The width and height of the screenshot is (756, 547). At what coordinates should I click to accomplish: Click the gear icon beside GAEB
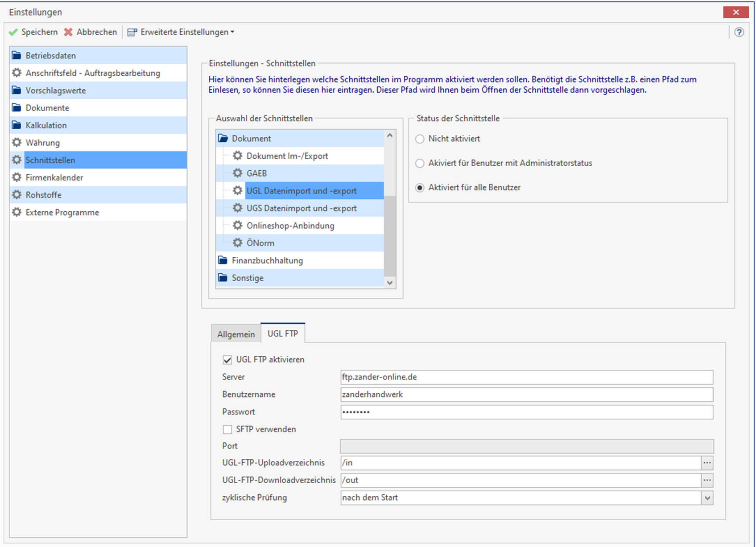coord(238,173)
